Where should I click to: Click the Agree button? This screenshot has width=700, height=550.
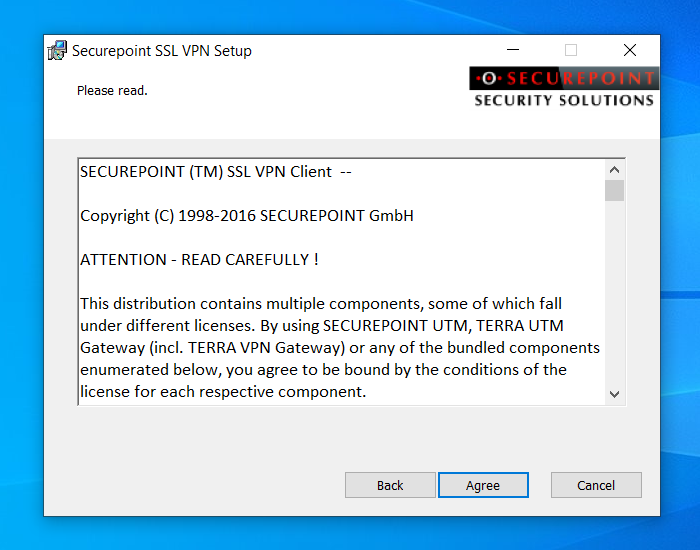coord(483,485)
